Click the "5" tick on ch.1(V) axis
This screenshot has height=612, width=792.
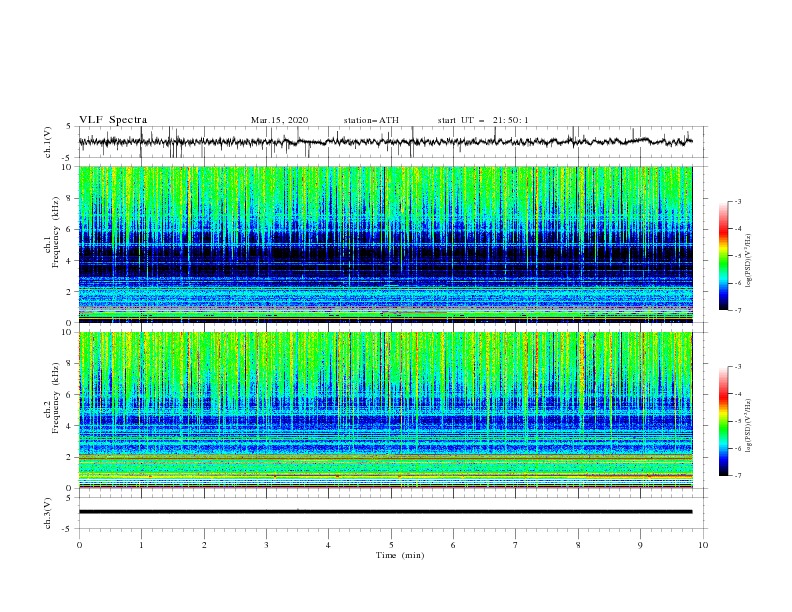pyautogui.click(x=69, y=127)
